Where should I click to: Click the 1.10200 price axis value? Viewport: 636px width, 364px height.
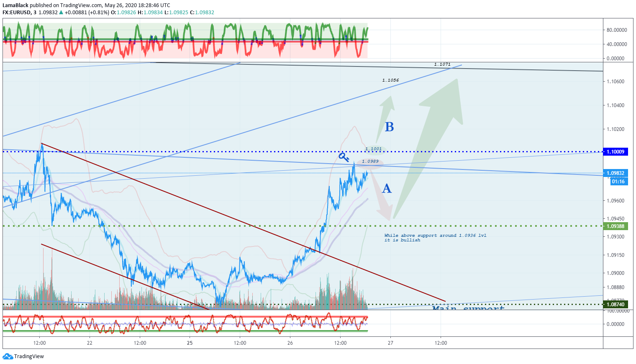click(615, 129)
